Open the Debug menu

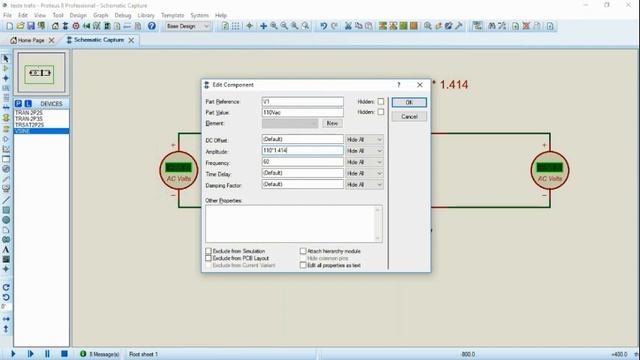click(x=122, y=15)
